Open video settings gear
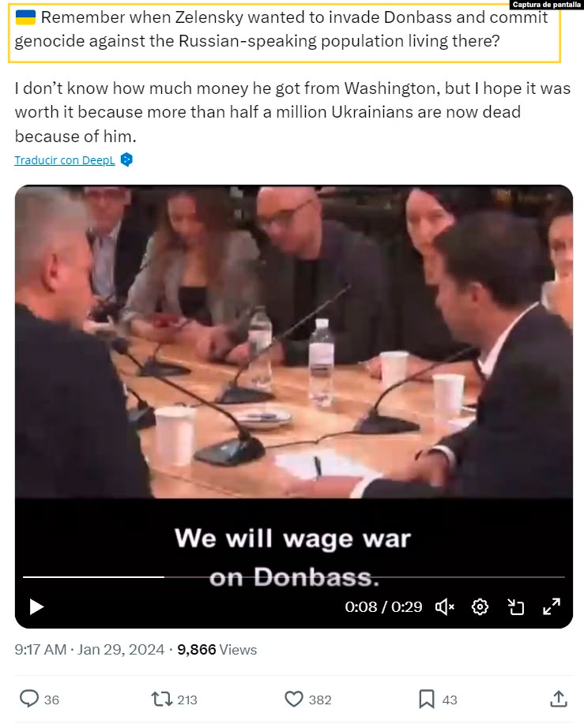The image size is (584, 728). 480,607
